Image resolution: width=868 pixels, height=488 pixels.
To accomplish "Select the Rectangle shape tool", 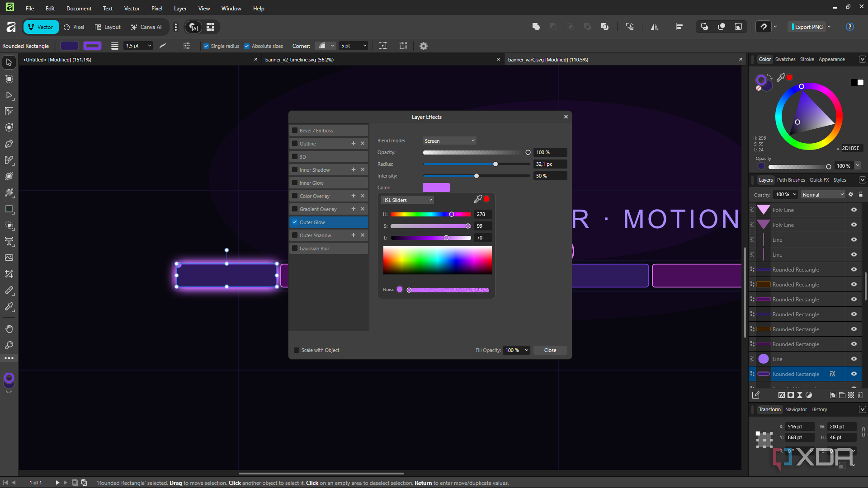I will 9,209.
